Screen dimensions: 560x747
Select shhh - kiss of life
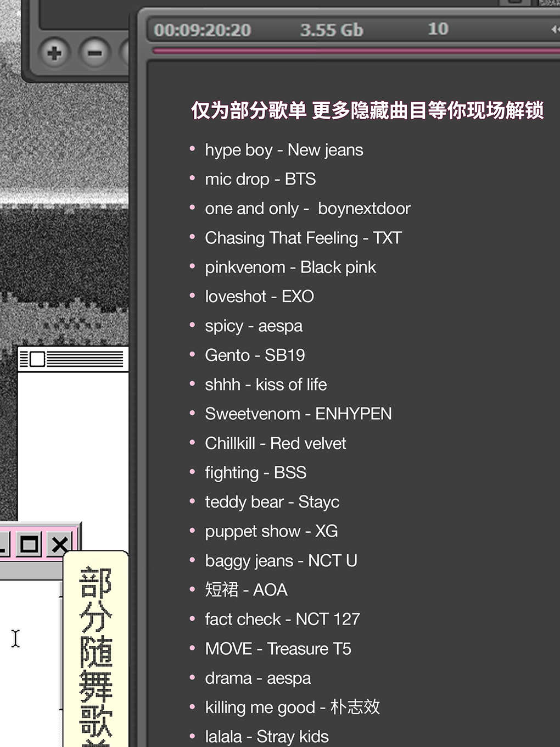(x=266, y=384)
